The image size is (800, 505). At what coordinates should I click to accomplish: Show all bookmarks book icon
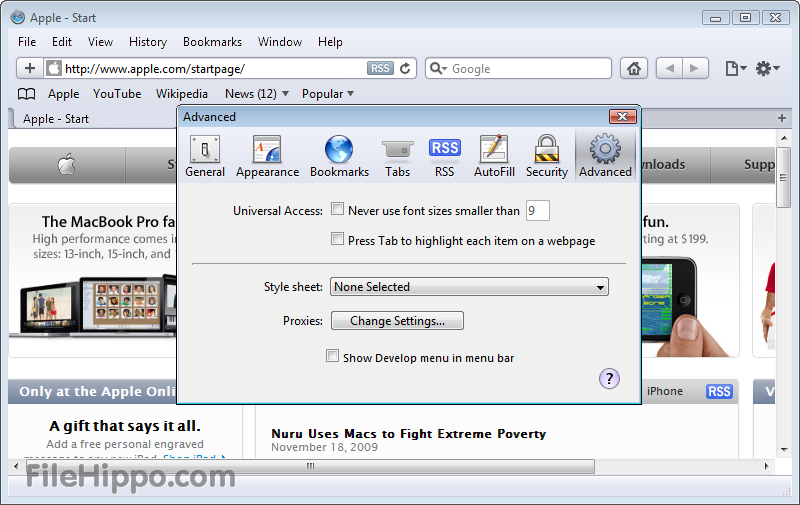27,94
